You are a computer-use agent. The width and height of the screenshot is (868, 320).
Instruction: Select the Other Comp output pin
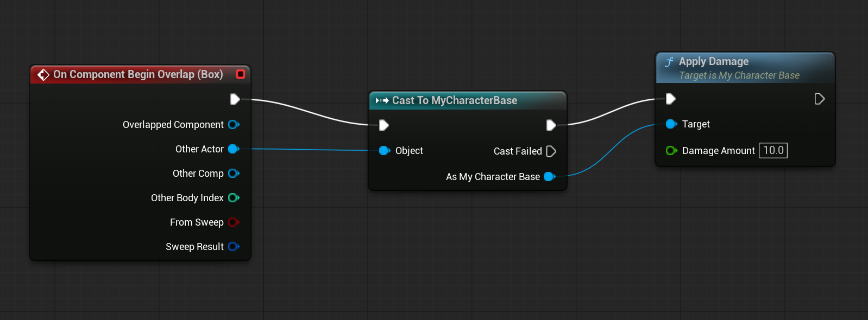coord(234,174)
